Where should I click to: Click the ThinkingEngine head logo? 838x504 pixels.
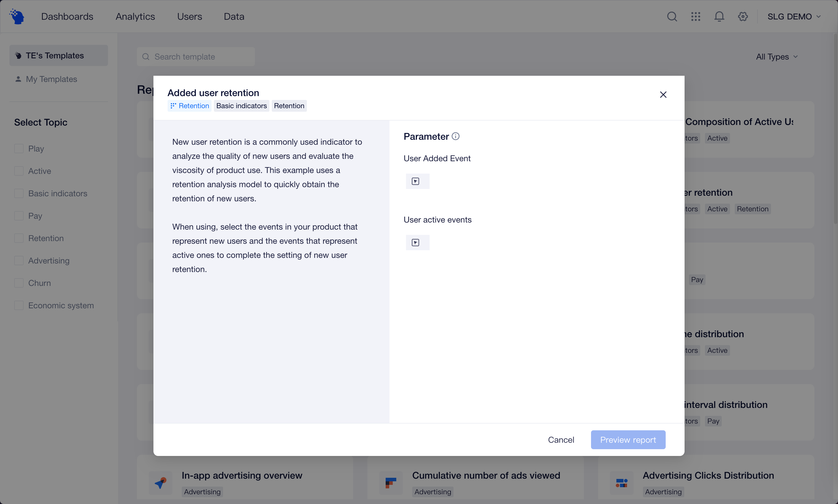click(17, 16)
